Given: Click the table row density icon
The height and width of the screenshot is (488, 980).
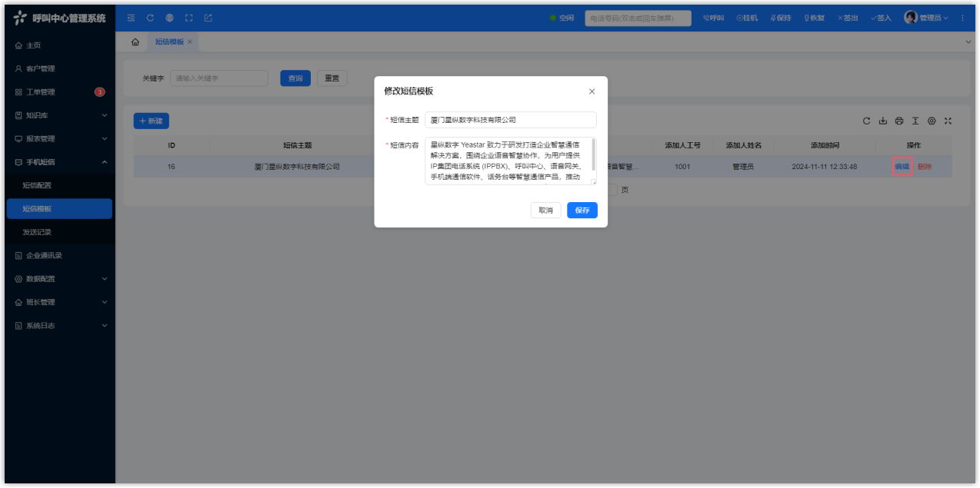Looking at the screenshot, I should pyautogui.click(x=915, y=121).
